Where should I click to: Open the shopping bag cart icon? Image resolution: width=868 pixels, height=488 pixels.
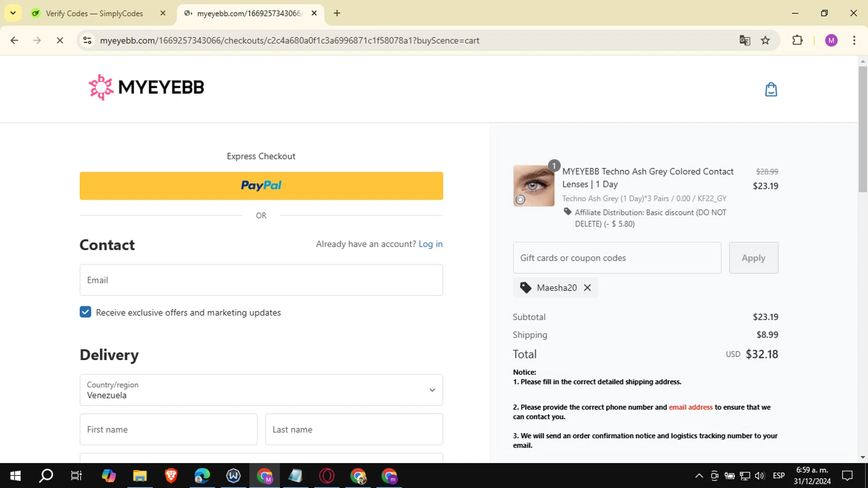[771, 89]
